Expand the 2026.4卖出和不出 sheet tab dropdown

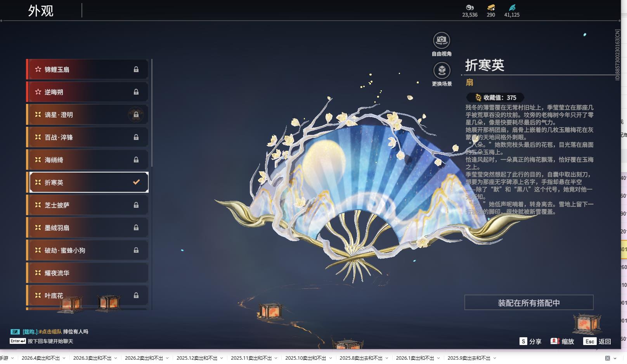(64, 359)
